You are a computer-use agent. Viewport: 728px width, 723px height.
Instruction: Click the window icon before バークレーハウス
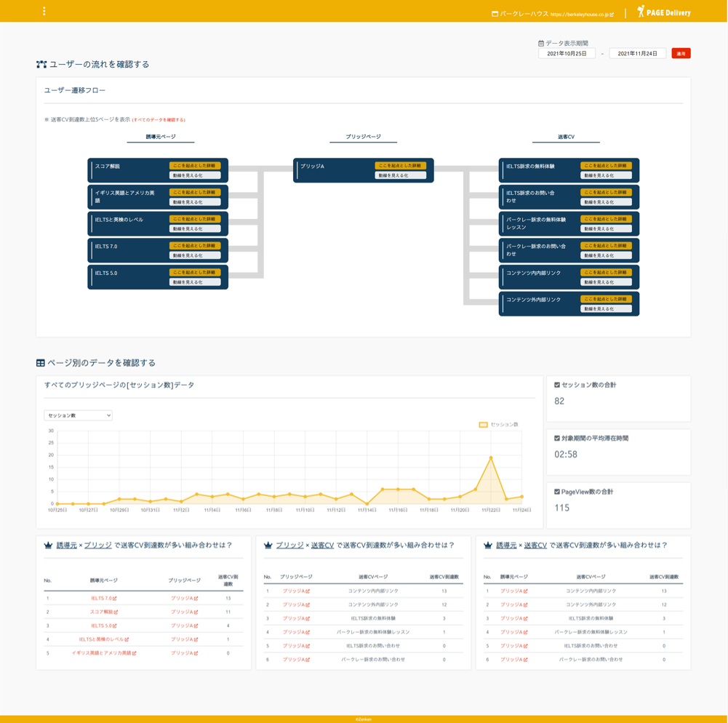495,14
